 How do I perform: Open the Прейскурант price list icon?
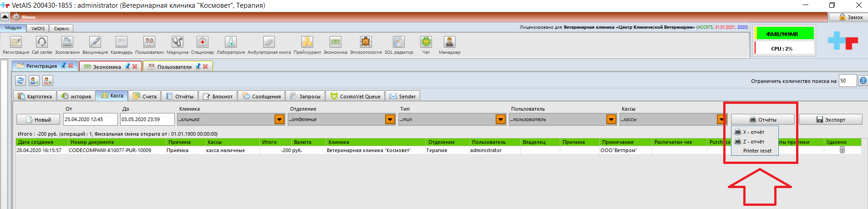tap(307, 43)
